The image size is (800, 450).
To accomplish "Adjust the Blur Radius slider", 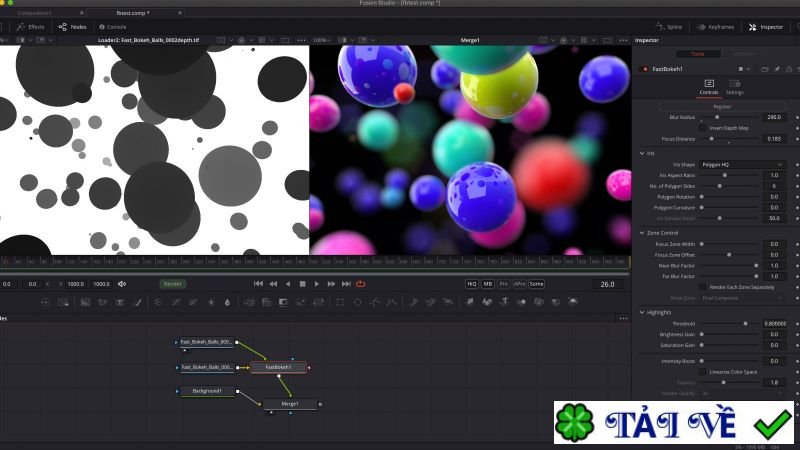I will pos(716,117).
